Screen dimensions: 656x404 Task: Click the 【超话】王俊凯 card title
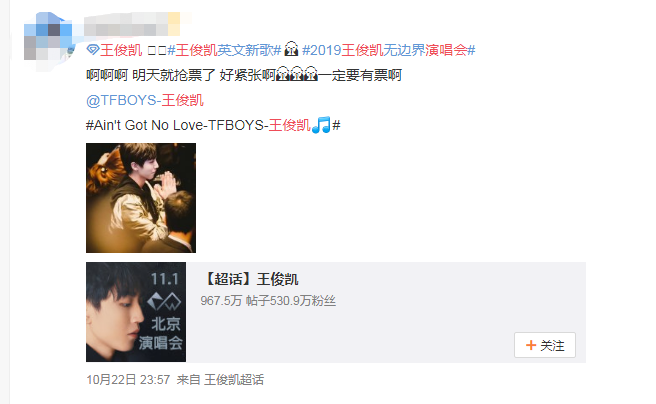[249, 279]
